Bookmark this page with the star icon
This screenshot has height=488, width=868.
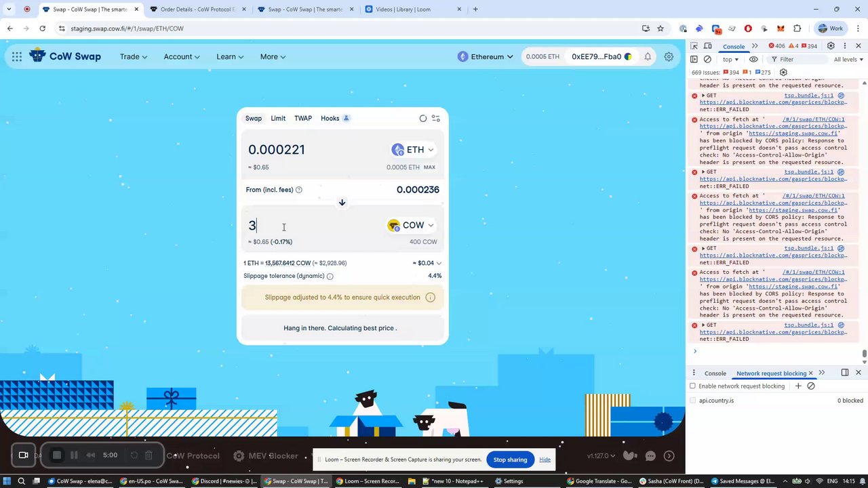pyautogui.click(x=660, y=28)
